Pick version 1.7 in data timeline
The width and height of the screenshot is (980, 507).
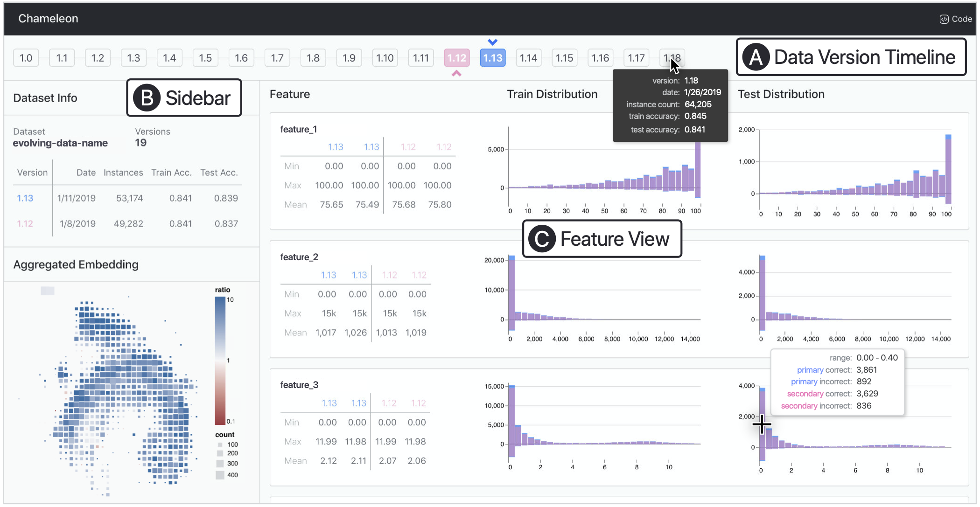pos(277,58)
